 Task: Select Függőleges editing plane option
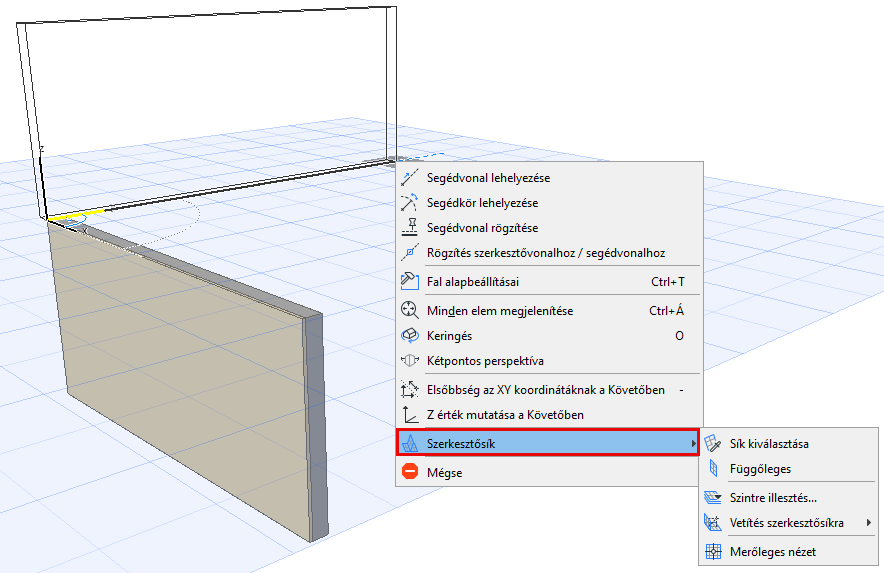point(789,469)
